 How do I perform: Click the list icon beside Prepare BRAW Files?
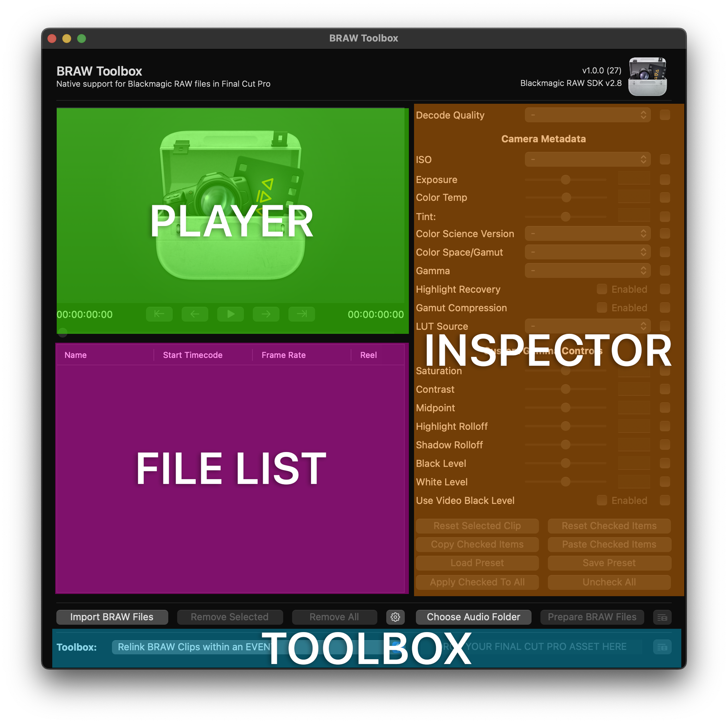tap(662, 617)
